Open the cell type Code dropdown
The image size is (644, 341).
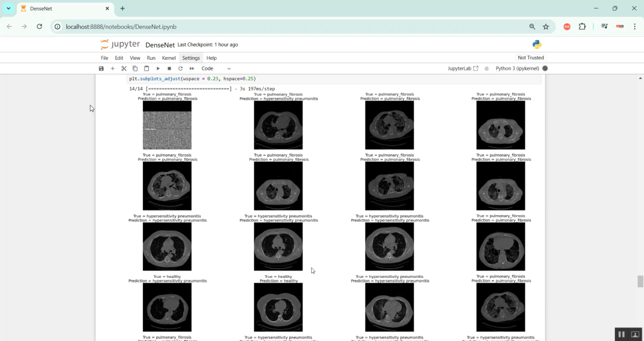point(216,68)
